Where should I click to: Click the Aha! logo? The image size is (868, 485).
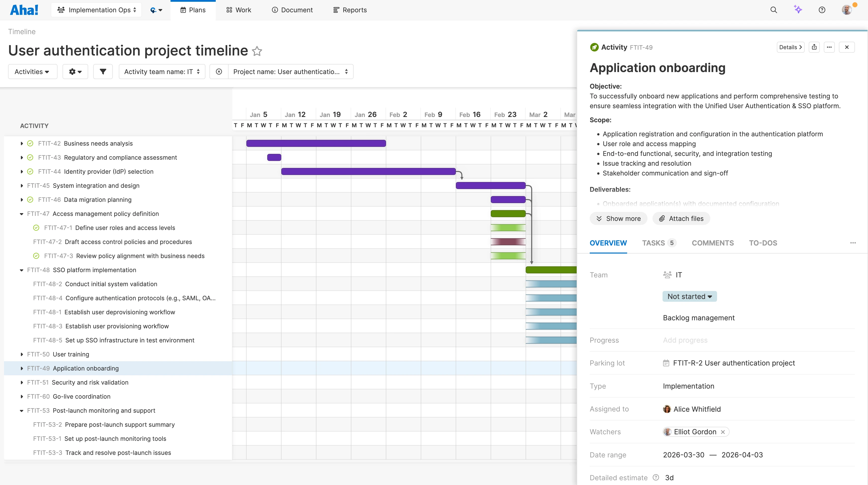click(24, 10)
